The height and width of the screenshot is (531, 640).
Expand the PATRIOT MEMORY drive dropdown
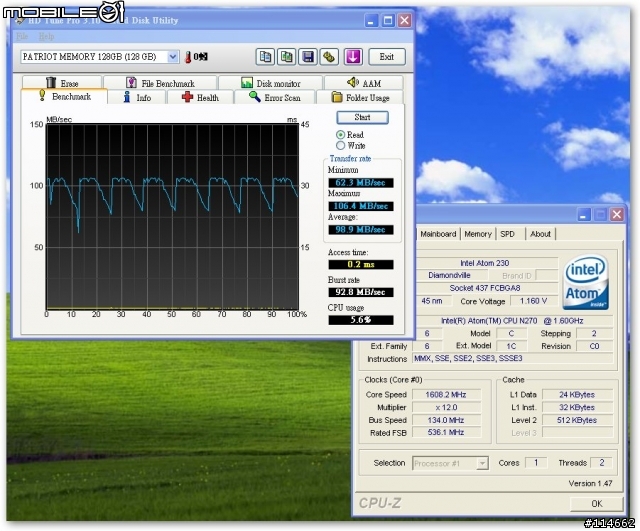click(173, 57)
